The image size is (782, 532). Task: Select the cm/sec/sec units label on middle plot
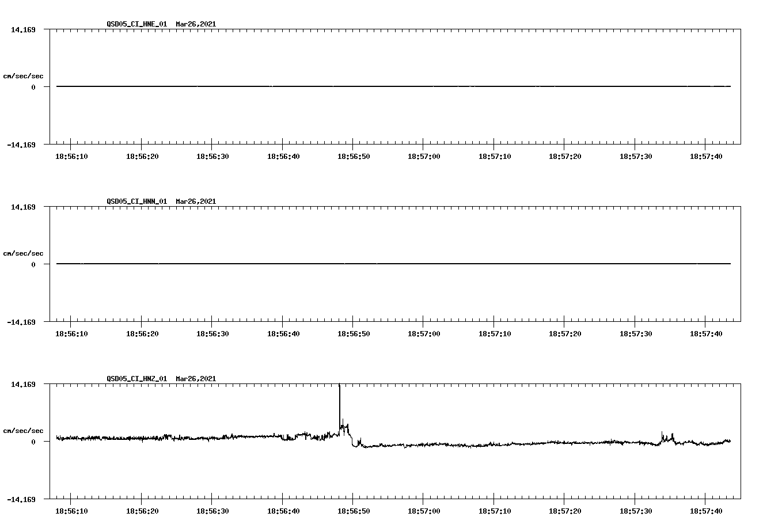(x=24, y=253)
